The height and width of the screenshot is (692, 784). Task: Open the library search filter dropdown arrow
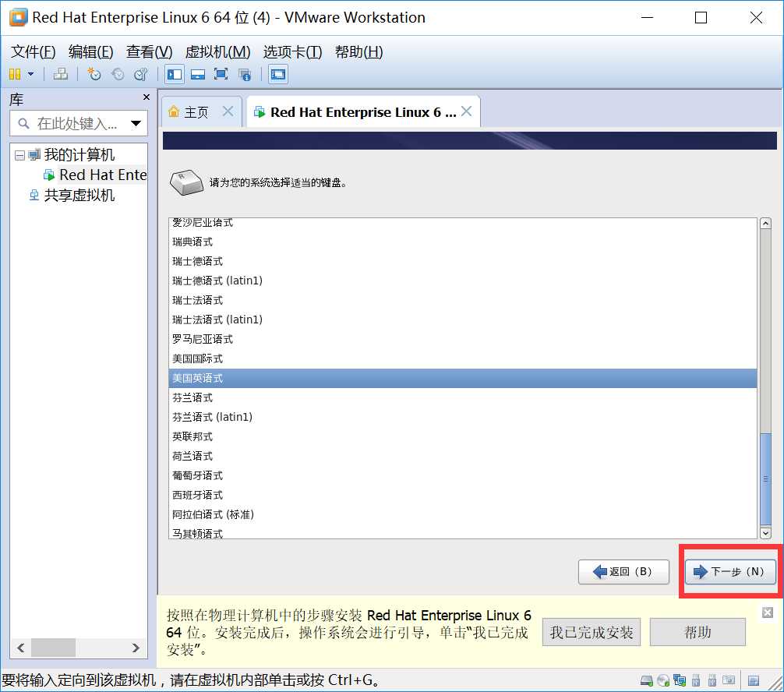pos(136,123)
